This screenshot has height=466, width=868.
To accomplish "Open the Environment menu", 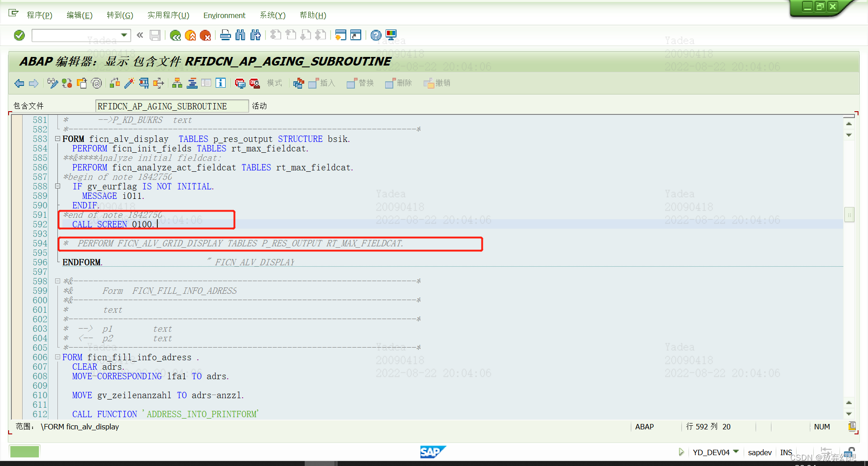I will [224, 15].
